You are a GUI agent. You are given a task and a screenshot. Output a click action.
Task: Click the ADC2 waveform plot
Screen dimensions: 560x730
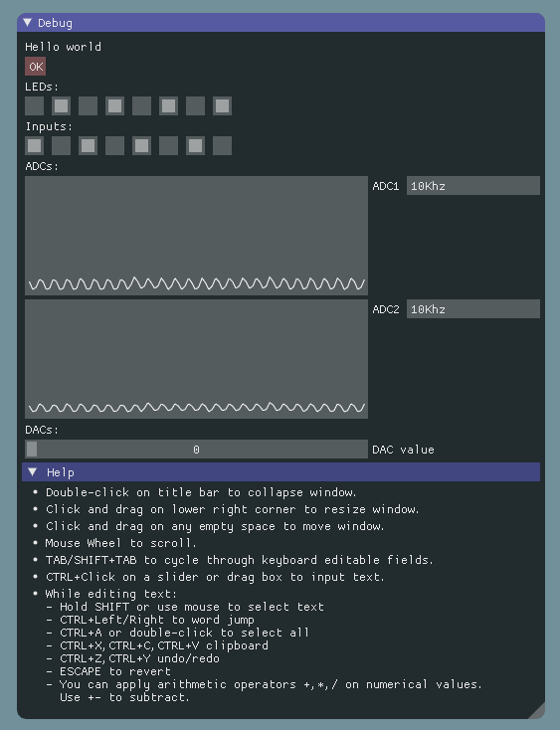point(196,359)
